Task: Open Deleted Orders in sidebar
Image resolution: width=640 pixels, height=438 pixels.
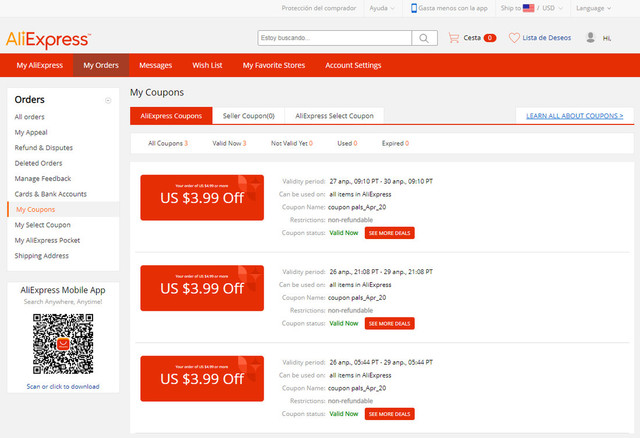Action: coord(38,163)
